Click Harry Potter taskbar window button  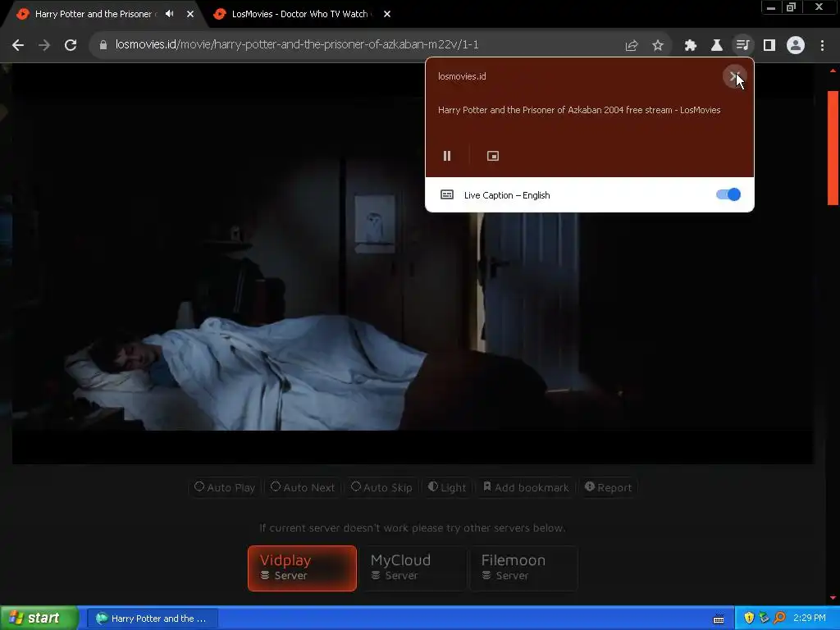pyautogui.click(x=152, y=619)
